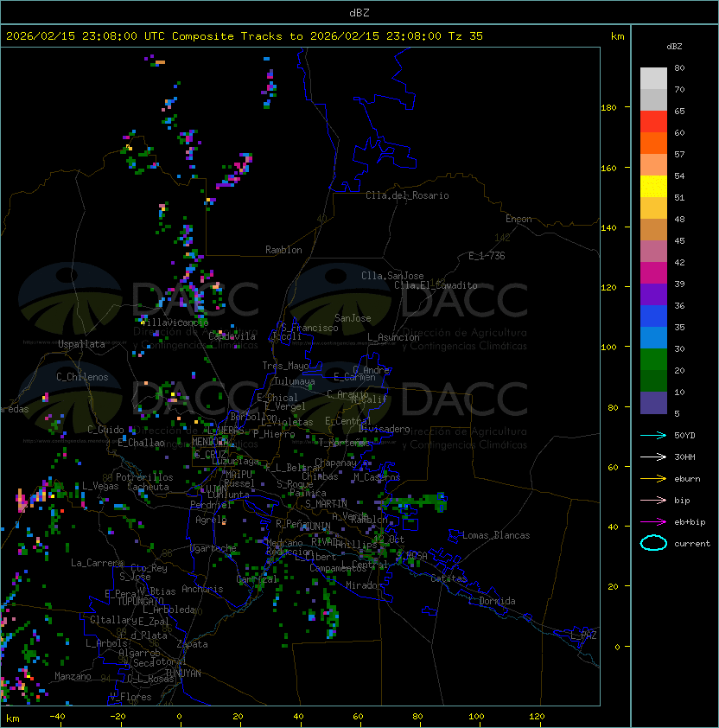The height and width of the screenshot is (728, 719).
Task: Click the pink bip arrow legend icon
Action: (653, 500)
